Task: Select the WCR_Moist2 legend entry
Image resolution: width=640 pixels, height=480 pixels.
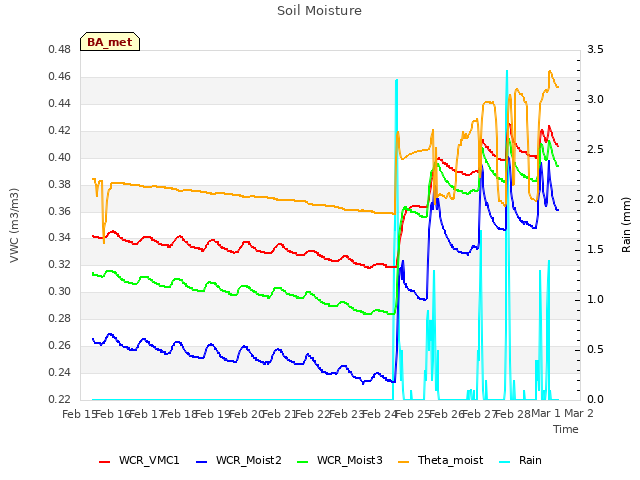Action: [239, 460]
